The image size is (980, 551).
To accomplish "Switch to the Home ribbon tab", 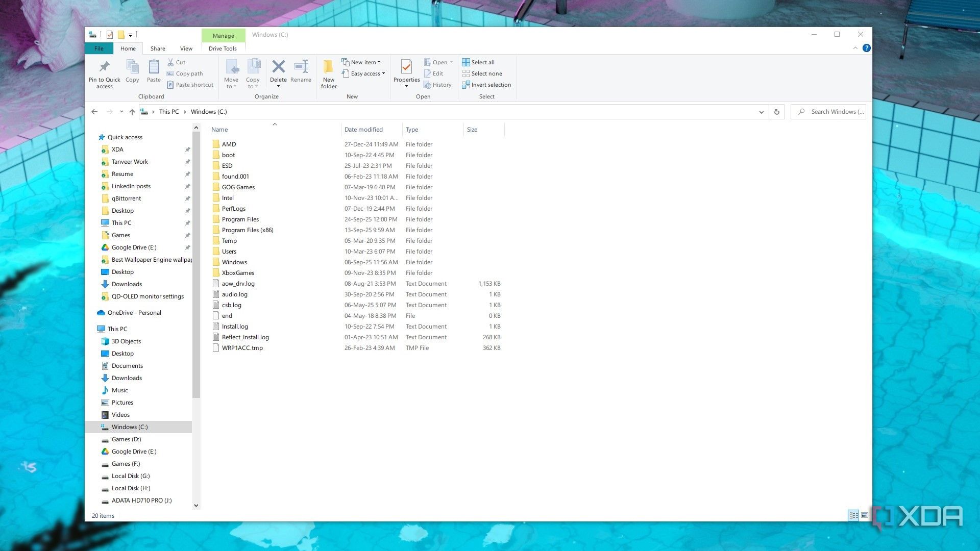I will 128,48.
